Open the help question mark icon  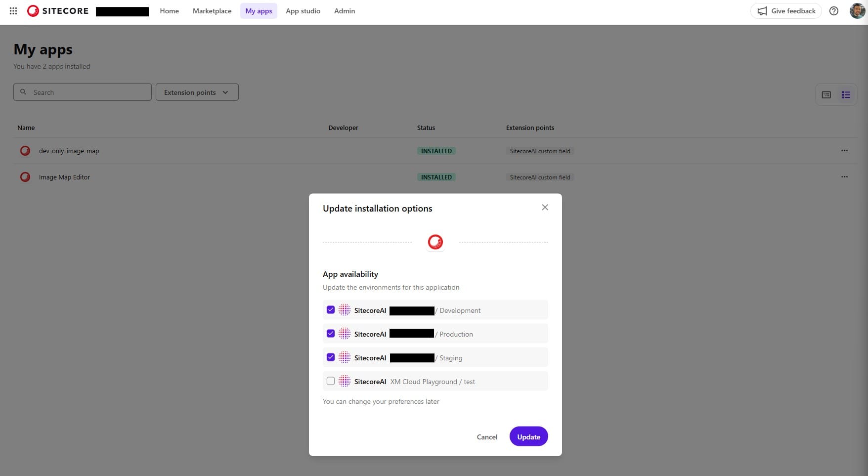click(834, 11)
